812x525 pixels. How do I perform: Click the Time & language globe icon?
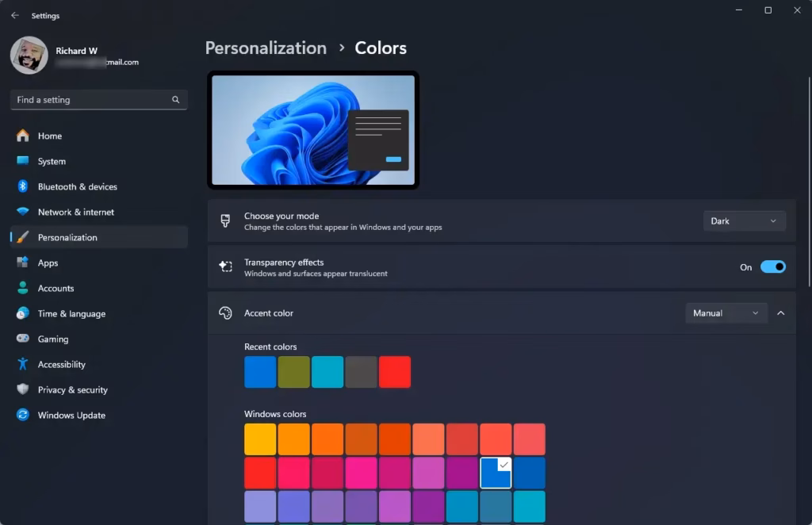click(23, 313)
